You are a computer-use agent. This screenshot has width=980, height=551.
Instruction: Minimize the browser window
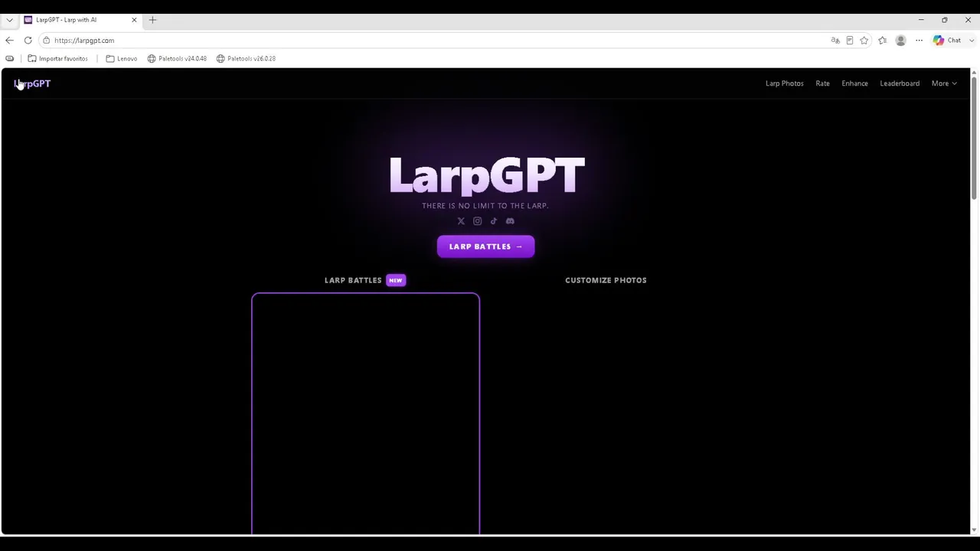coord(921,20)
